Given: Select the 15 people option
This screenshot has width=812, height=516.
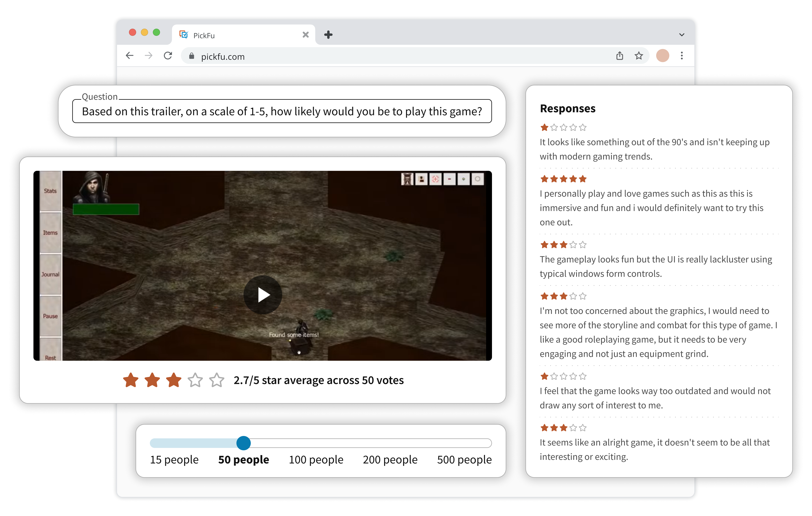Looking at the screenshot, I should coord(174,459).
